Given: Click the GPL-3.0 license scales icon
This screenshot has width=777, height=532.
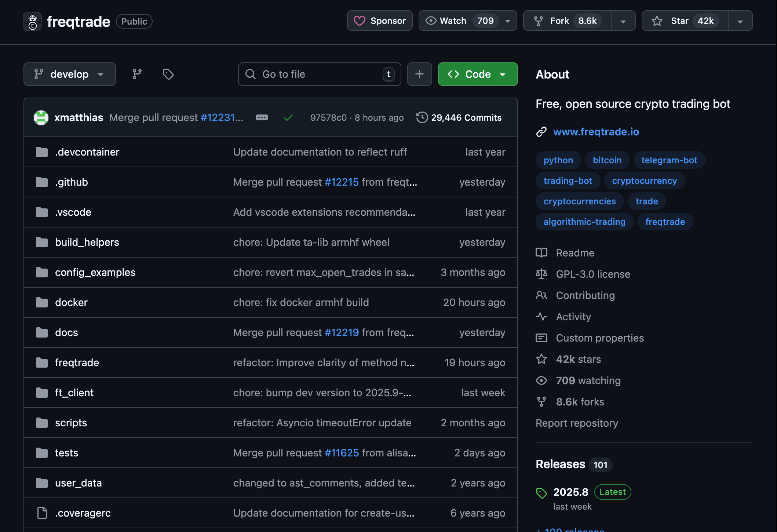Looking at the screenshot, I should point(541,274).
